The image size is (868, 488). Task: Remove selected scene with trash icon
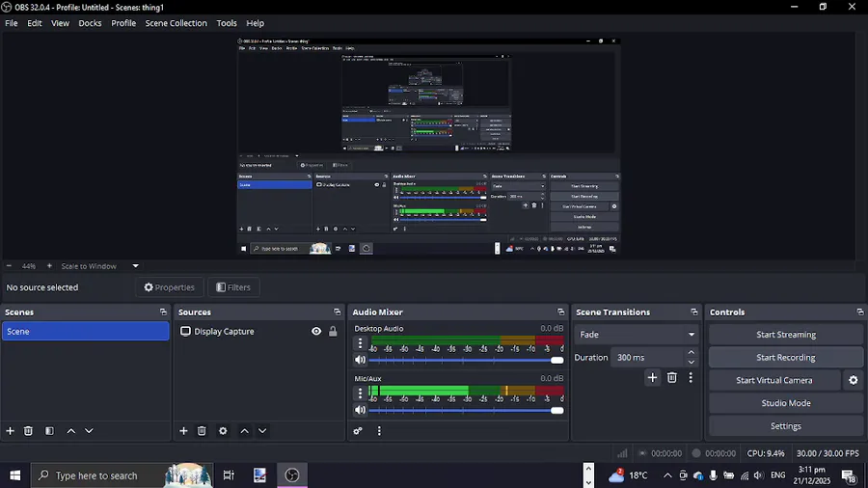pos(28,430)
